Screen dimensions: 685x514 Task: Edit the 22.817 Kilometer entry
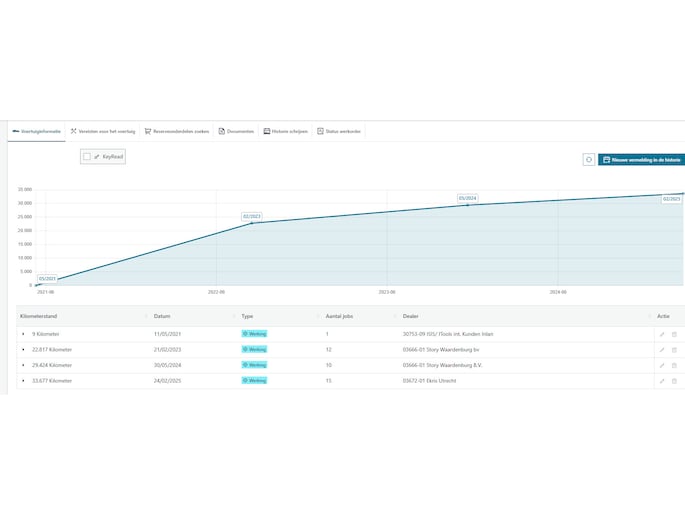[661, 350]
